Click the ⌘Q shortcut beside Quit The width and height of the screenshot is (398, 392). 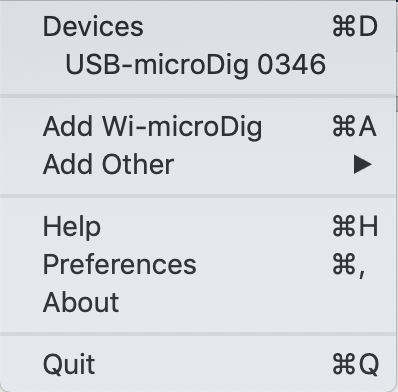(x=355, y=364)
